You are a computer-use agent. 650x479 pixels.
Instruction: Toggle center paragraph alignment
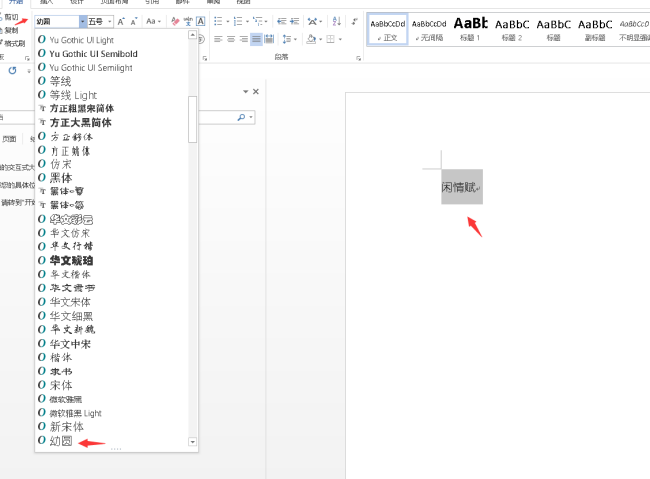click(x=230, y=39)
